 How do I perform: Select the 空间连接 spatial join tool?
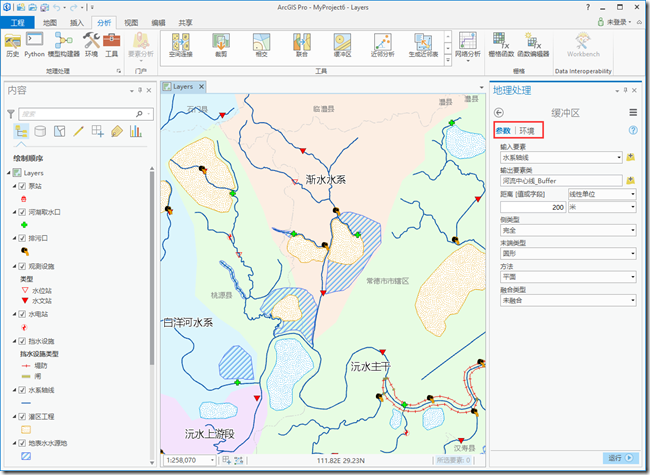click(x=181, y=45)
